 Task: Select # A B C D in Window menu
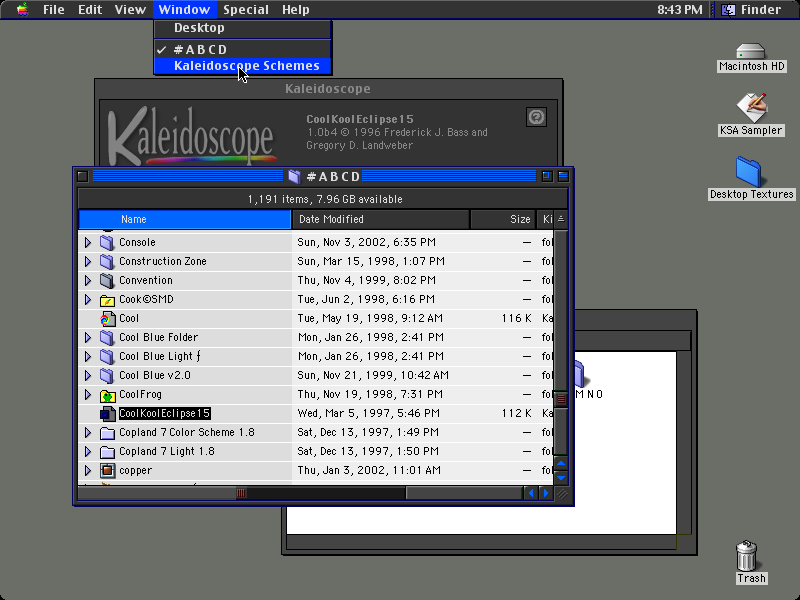point(243,49)
